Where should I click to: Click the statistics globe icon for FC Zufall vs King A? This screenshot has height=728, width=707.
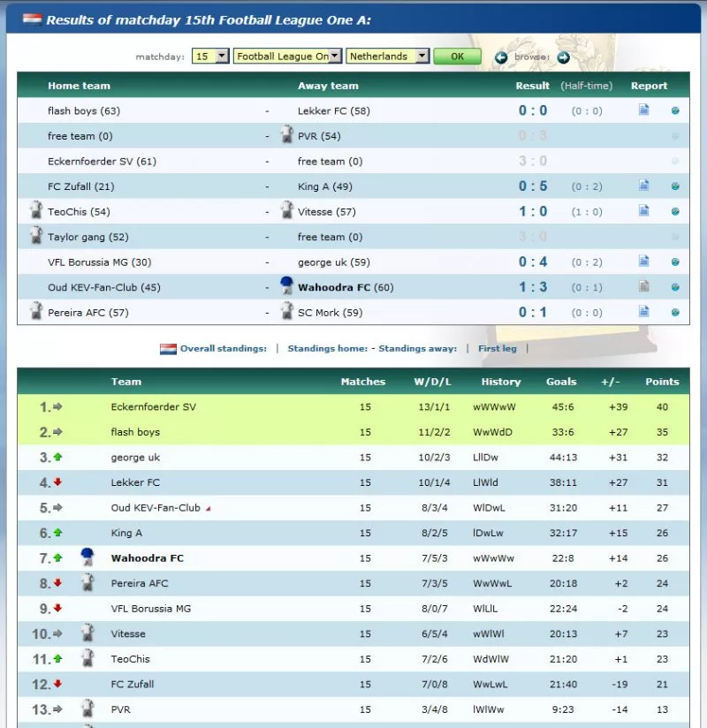pyautogui.click(x=673, y=186)
